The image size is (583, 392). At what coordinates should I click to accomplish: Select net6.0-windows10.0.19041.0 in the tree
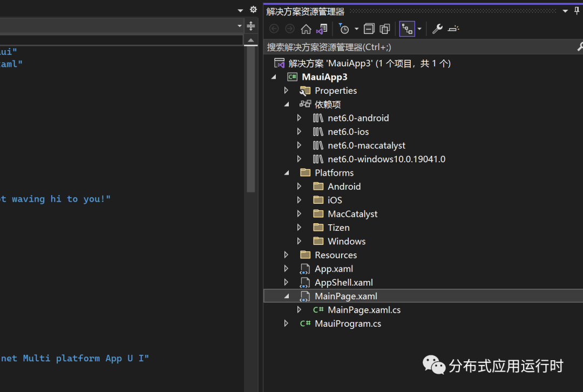pyautogui.click(x=387, y=160)
